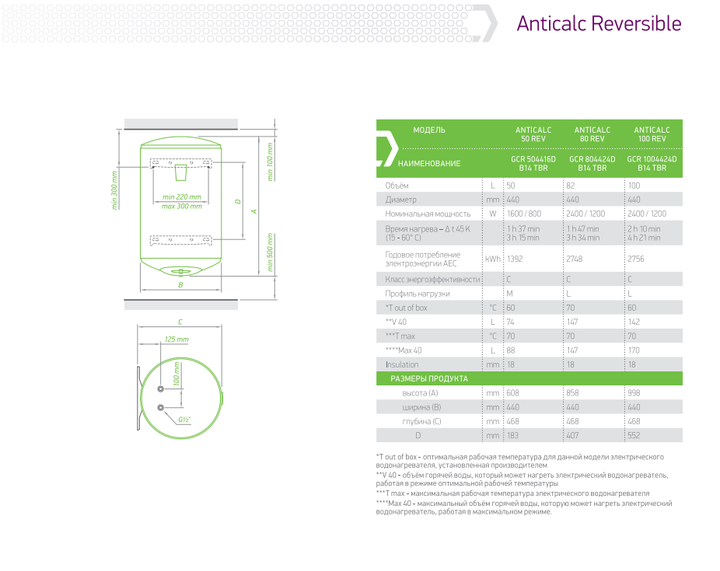The width and height of the screenshot is (720, 571).
Task: Click the volume value "82"
Action: (x=570, y=185)
